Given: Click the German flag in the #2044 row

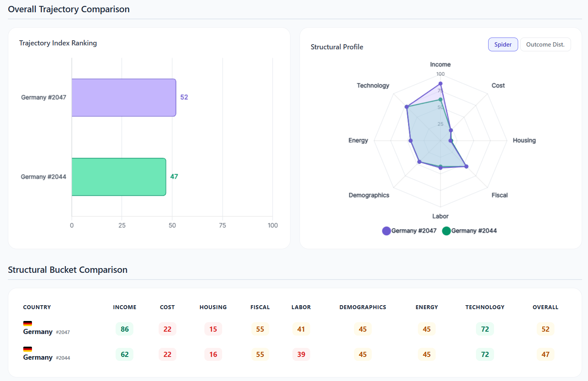Looking at the screenshot, I should click(28, 349).
